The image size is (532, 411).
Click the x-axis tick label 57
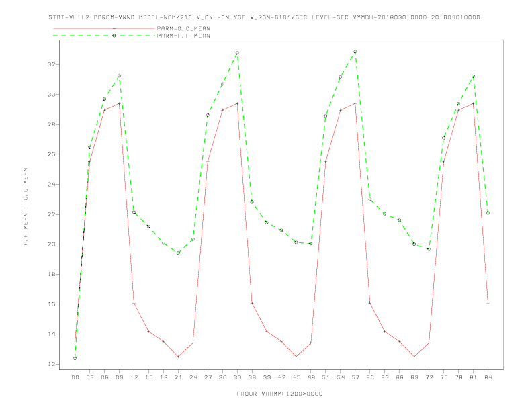(355, 377)
